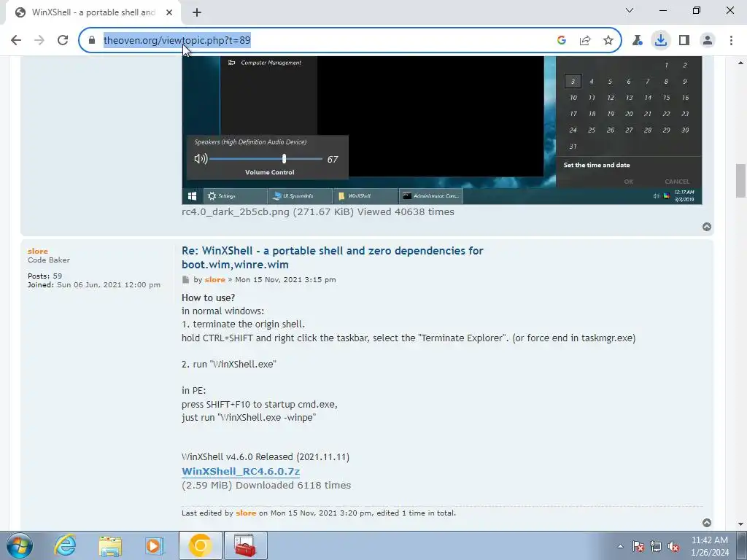This screenshot has width=747, height=560.
Task: Open slore author link beside post date
Action: (x=215, y=280)
